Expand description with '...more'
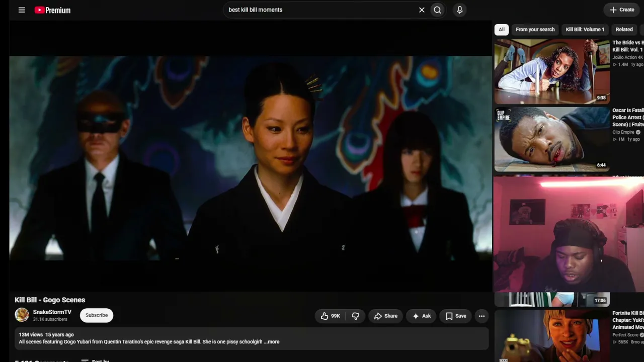 coord(272,342)
